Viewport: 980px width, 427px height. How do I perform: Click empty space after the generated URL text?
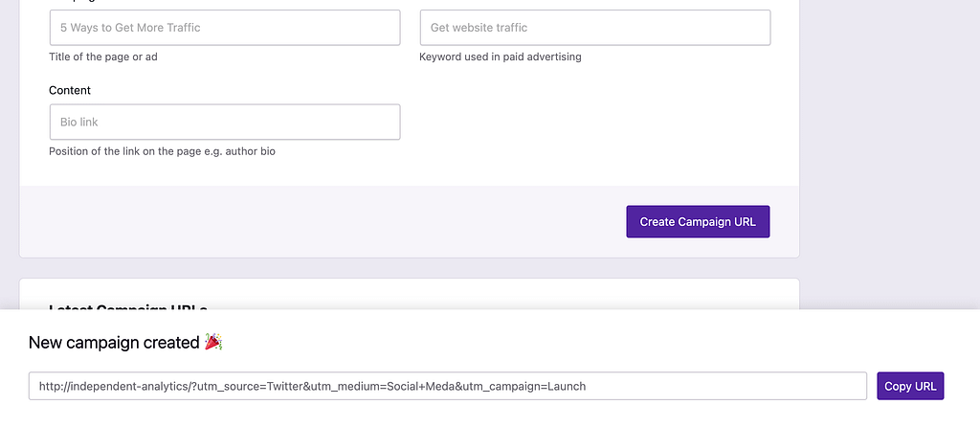click(x=727, y=386)
